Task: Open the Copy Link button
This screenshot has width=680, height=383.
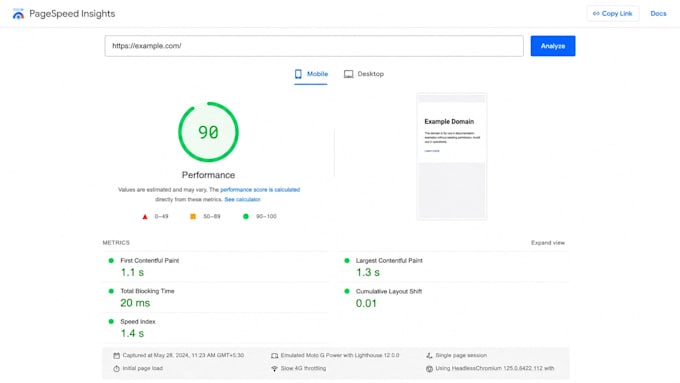Action: pos(612,13)
